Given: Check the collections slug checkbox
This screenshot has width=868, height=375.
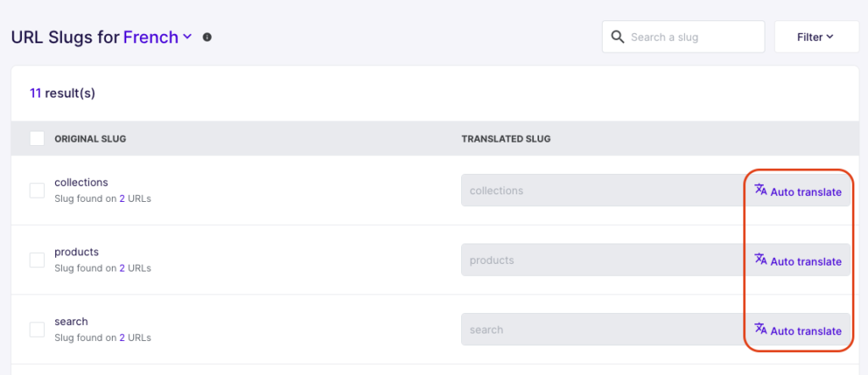Looking at the screenshot, I should (x=37, y=191).
